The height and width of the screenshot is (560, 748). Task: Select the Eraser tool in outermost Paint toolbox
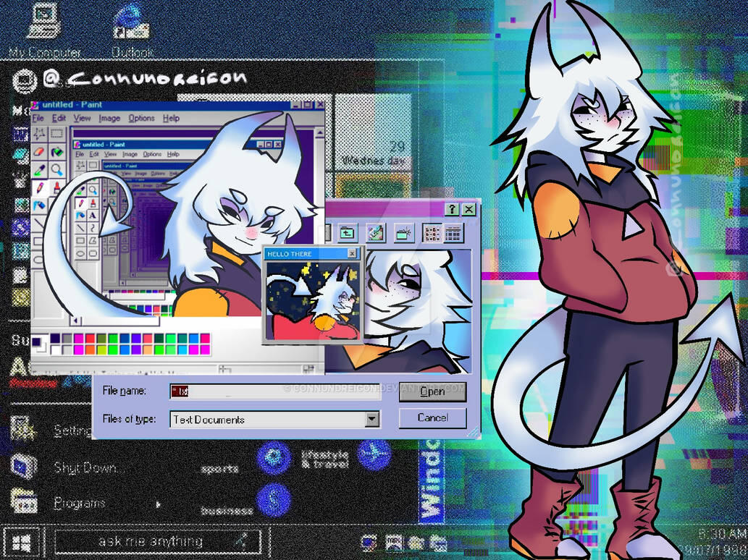pos(39,152)
